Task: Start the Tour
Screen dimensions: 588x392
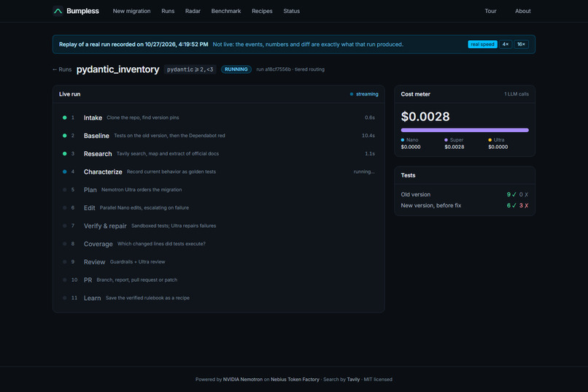Action: tap(490, 11)
